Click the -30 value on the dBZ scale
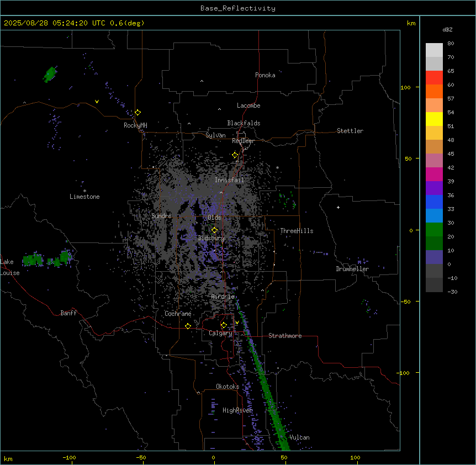 [x=452, y=292]
